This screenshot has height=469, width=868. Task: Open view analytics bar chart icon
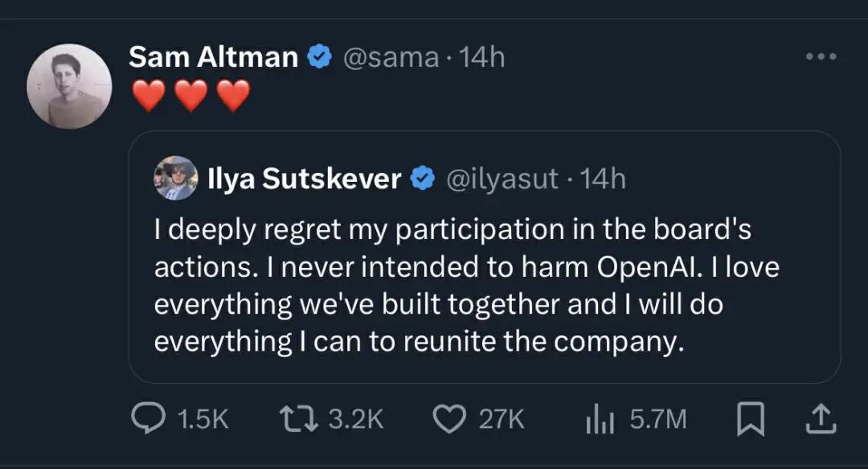tap(600, 418)
